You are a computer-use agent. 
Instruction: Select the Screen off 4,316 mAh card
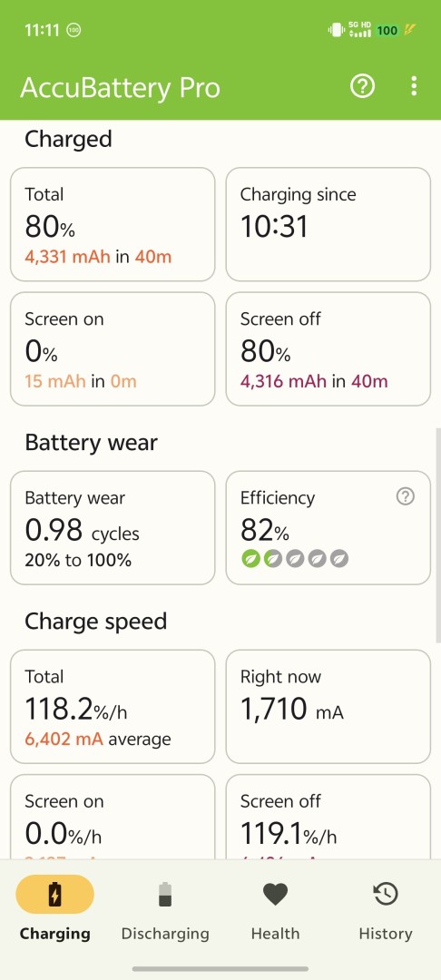328,348
